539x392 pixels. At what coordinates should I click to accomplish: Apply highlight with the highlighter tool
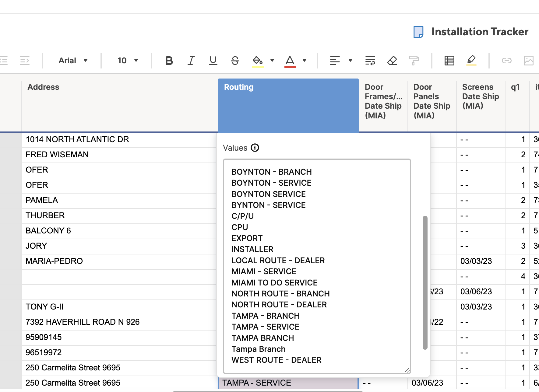pos(471,61)
